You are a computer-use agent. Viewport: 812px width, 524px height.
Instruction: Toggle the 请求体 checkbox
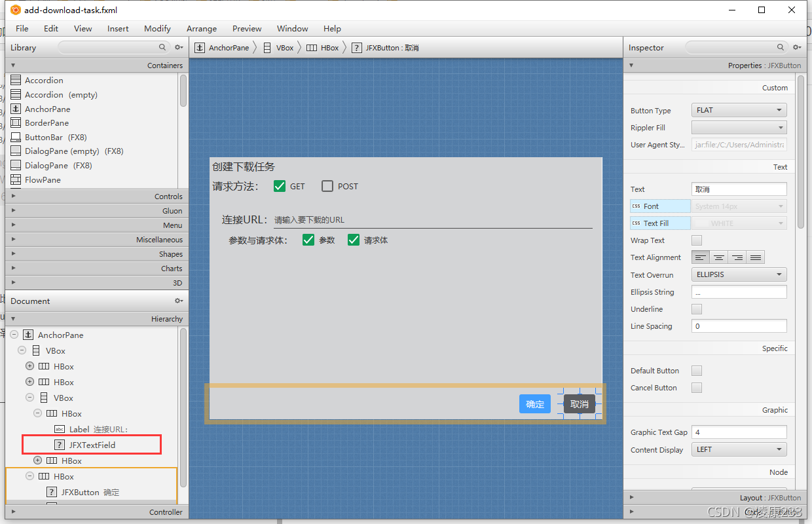[x=354, y=240]
